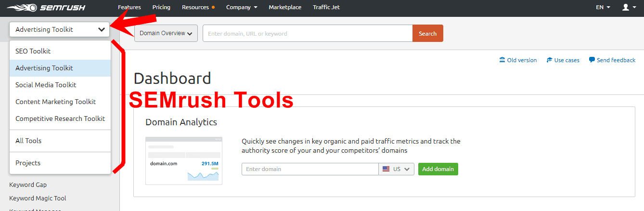Click the Domain Analytics preview thumbnail
644x211 pixels.
[x=184, y=161]
